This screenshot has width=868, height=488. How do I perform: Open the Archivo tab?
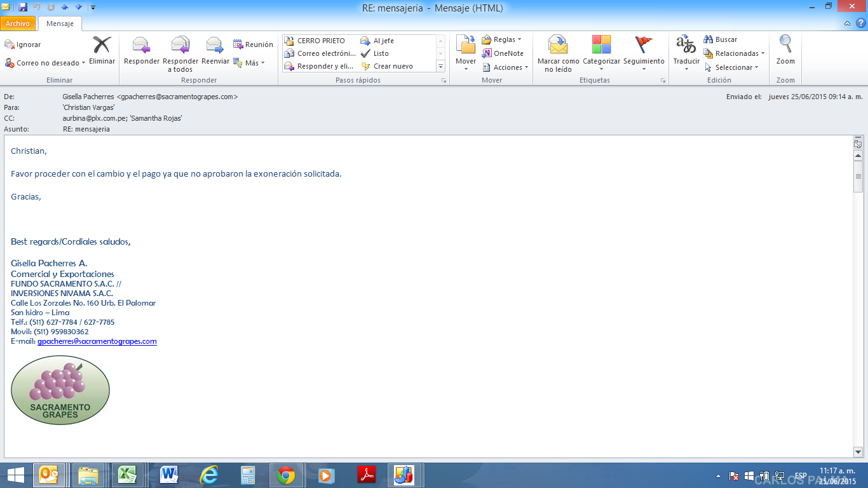[x=18, y=24]
